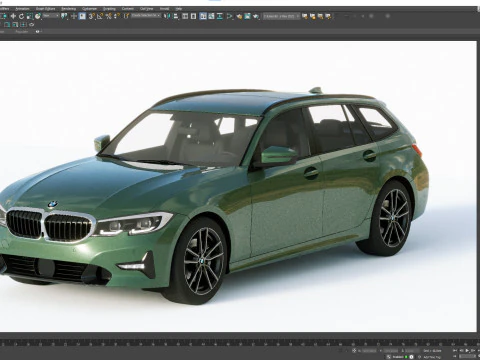The image size is (480, 360).
Task: Step to the next frame
Action: (x=473, y=350)
